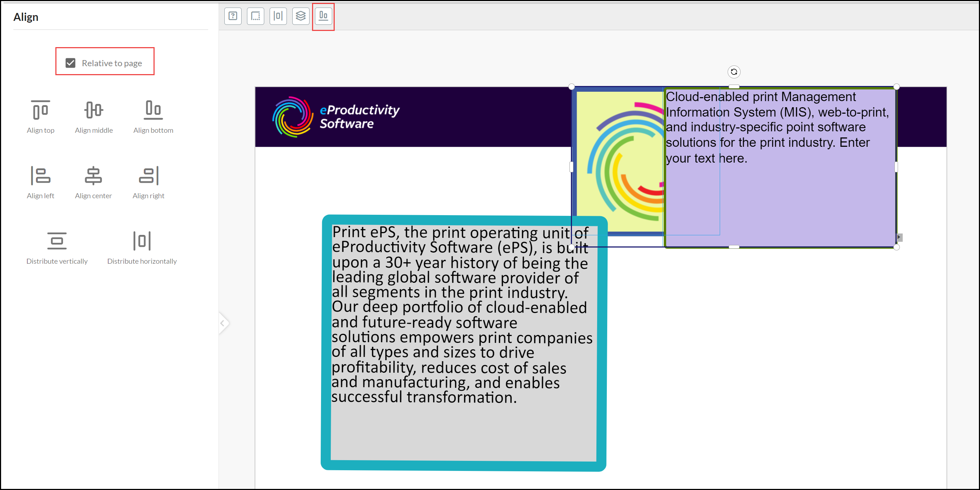Click the Align bottom icon
Viewport: 980px width, 490px height.
[x=153, y=110]
